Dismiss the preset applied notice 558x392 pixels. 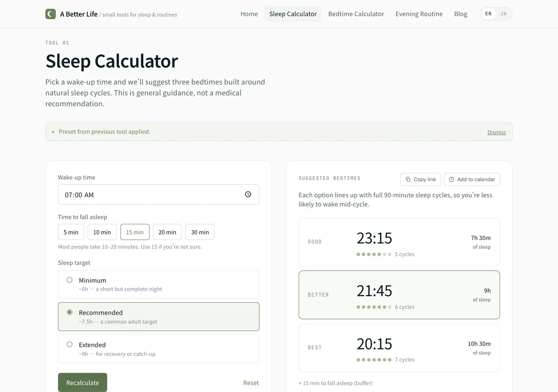coord(497,132)
